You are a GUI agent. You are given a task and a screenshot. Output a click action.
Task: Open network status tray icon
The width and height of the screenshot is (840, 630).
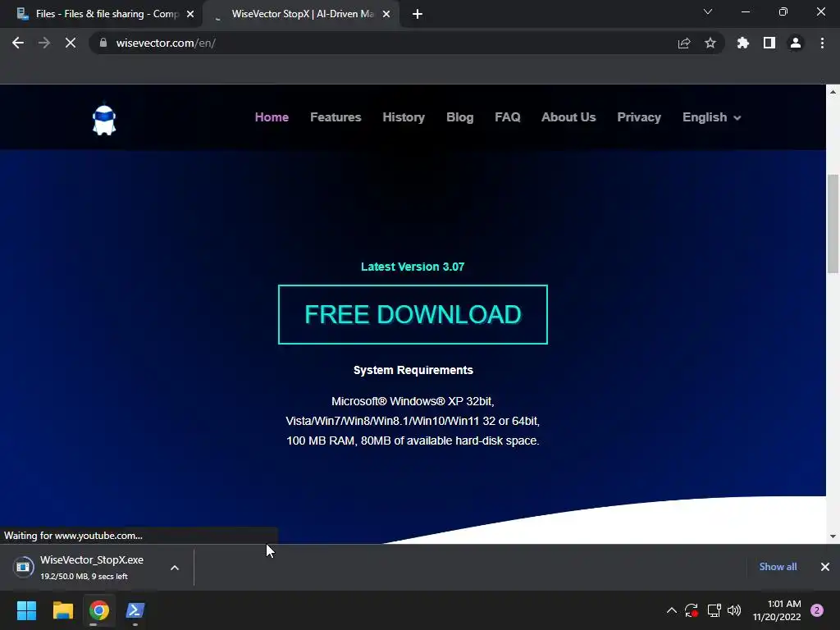click(x=714, y=610)
